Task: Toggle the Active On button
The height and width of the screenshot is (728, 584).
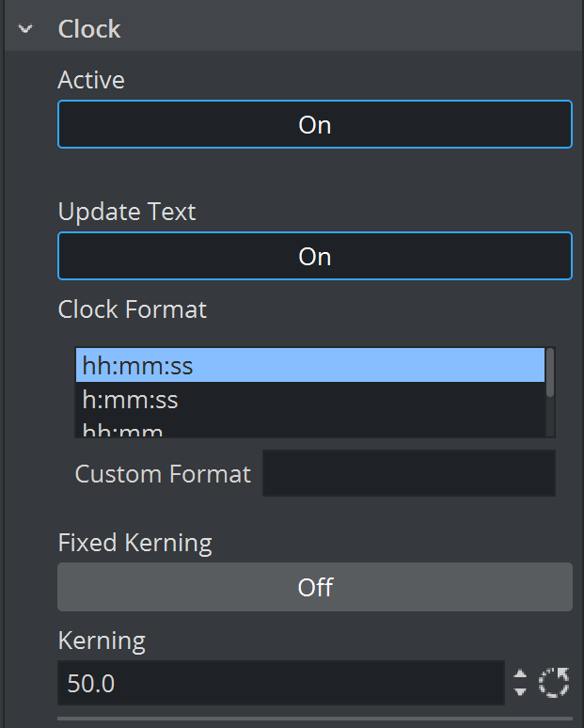Action: [315, 124]
